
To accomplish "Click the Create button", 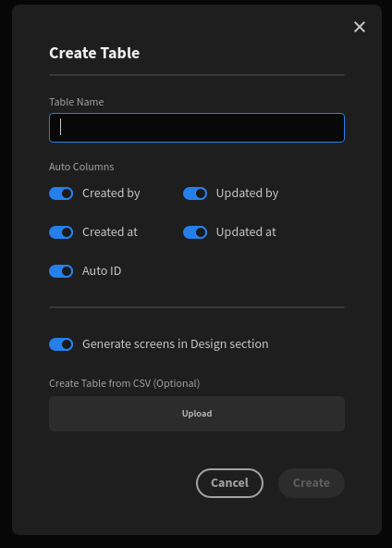I will point(312,482).
